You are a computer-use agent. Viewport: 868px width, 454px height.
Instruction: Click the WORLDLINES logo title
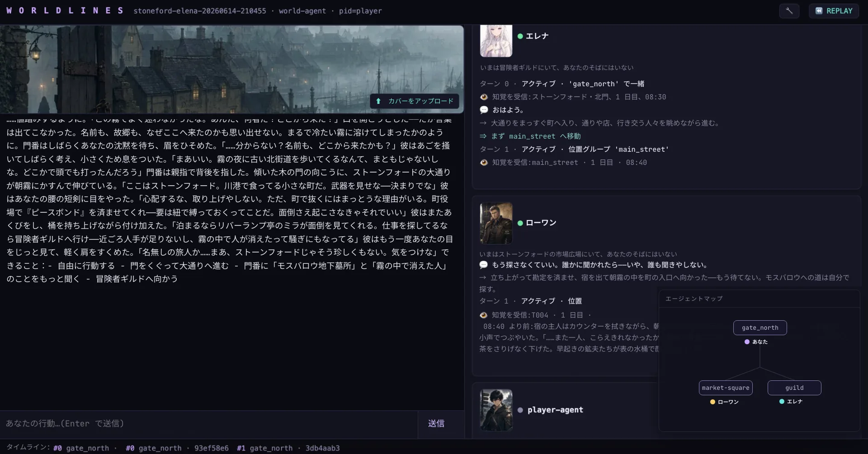point(65,10)
